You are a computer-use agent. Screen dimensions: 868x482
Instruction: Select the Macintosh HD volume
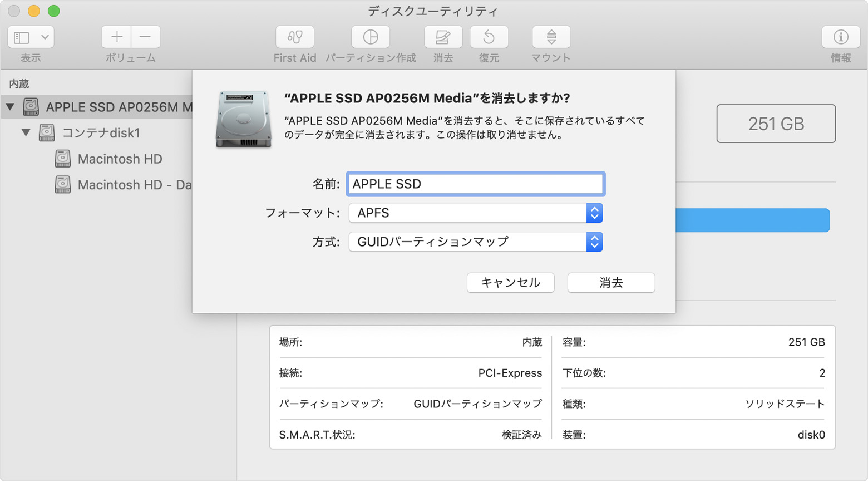coord(120,159)
